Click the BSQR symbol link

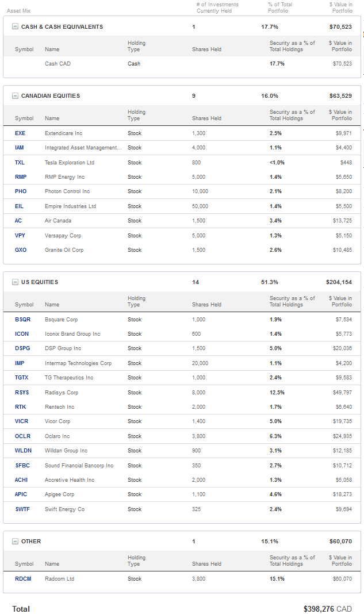point(22,320)
